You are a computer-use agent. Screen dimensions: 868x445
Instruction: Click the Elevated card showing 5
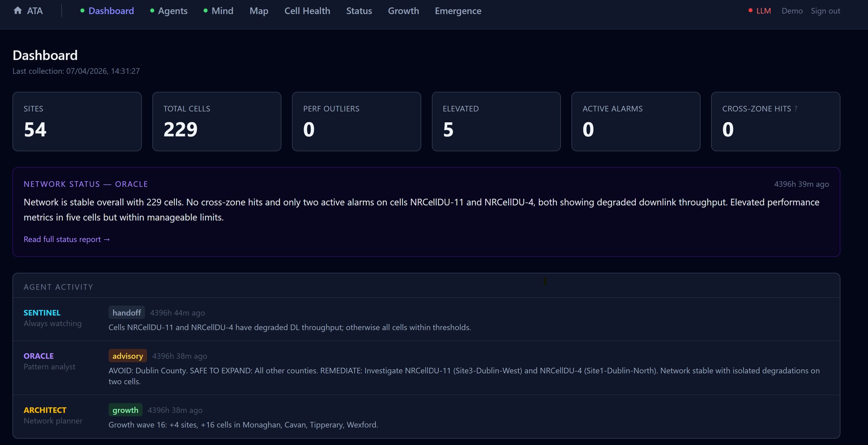[x=496, y=121]
